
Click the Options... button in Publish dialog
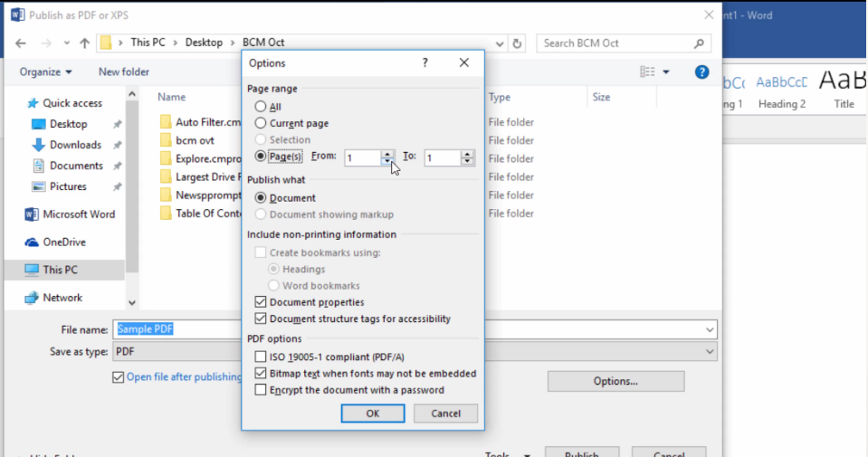click(615, 381)
